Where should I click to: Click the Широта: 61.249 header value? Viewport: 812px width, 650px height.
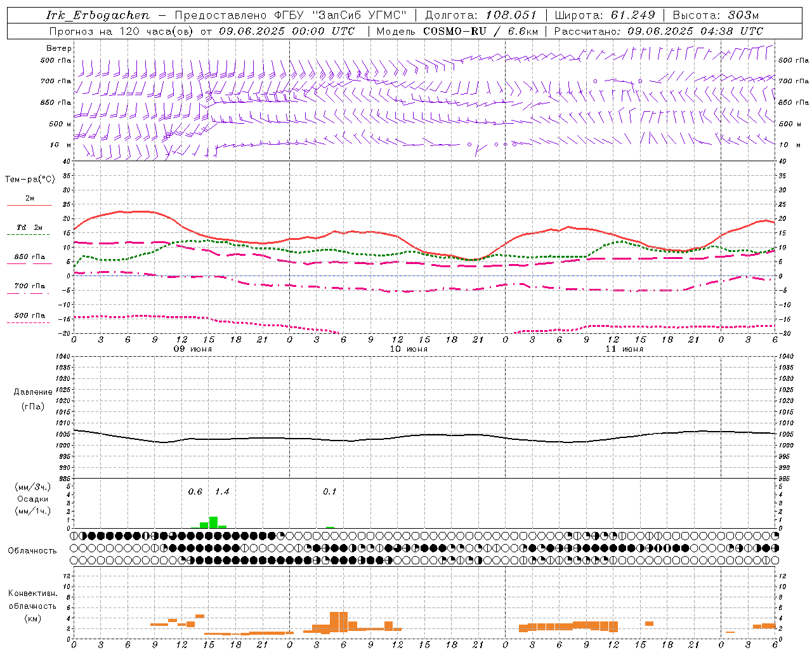pyautogui.click(x=605, y=15)
